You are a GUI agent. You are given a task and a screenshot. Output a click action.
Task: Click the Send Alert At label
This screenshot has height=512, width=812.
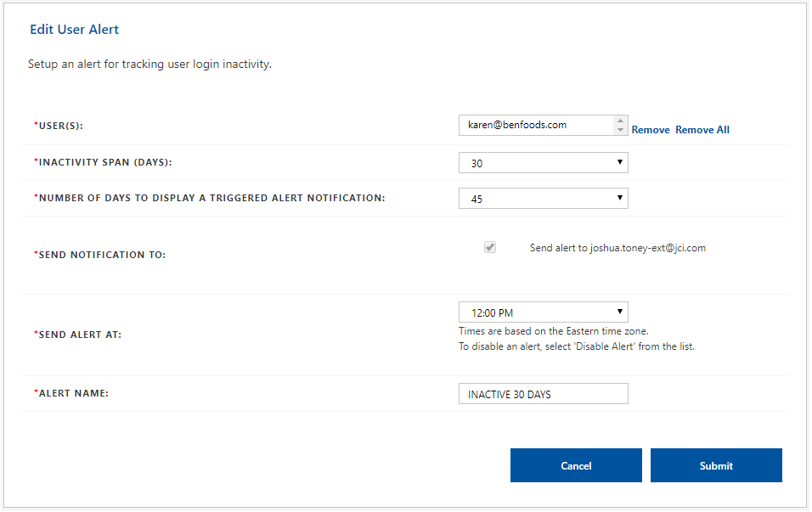(x=78, y=335)
